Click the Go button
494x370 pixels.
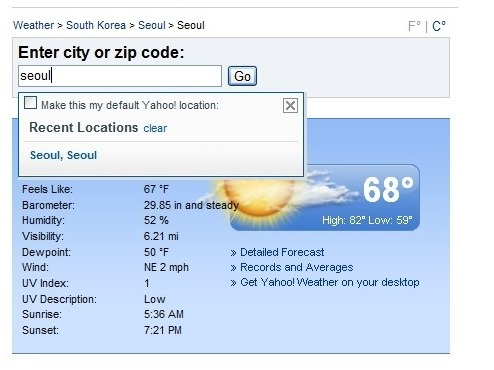[x=242, y=76]
